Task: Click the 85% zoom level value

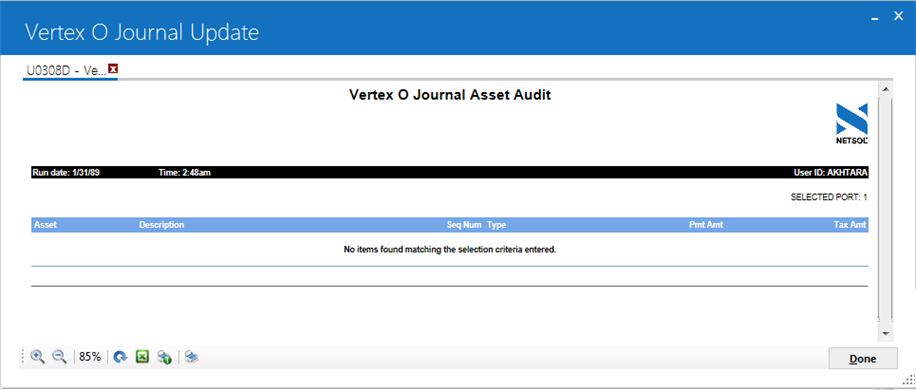Action: coord(90,357)
